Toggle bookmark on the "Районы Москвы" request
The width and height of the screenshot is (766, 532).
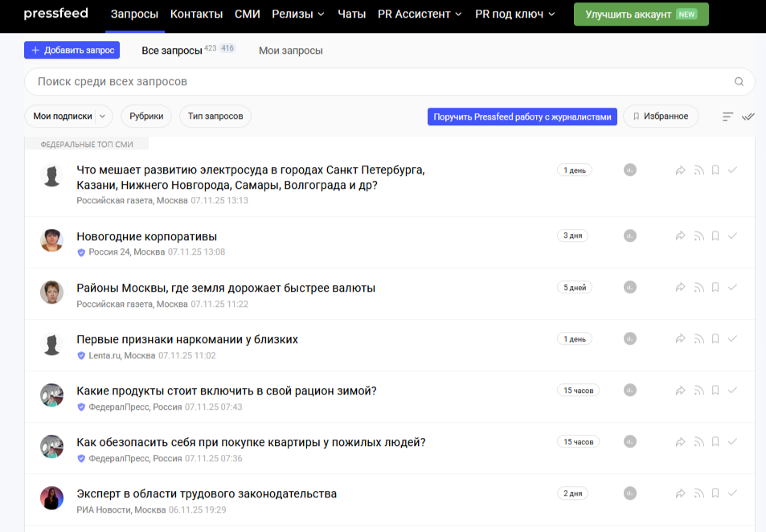click(x=715, y=286)
